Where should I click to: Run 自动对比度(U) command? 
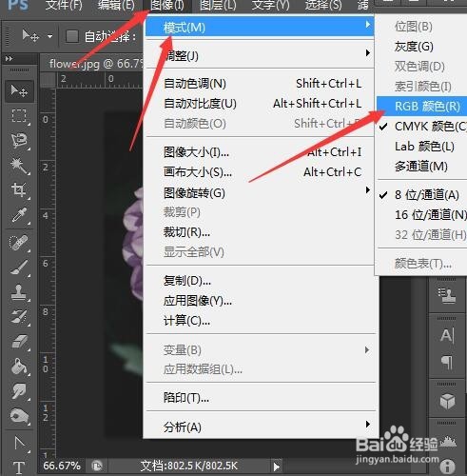click(x=260, y=104)
